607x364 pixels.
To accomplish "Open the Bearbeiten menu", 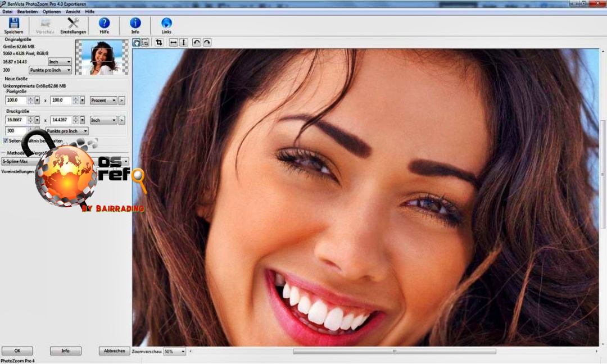I will (x=27, y=12).
